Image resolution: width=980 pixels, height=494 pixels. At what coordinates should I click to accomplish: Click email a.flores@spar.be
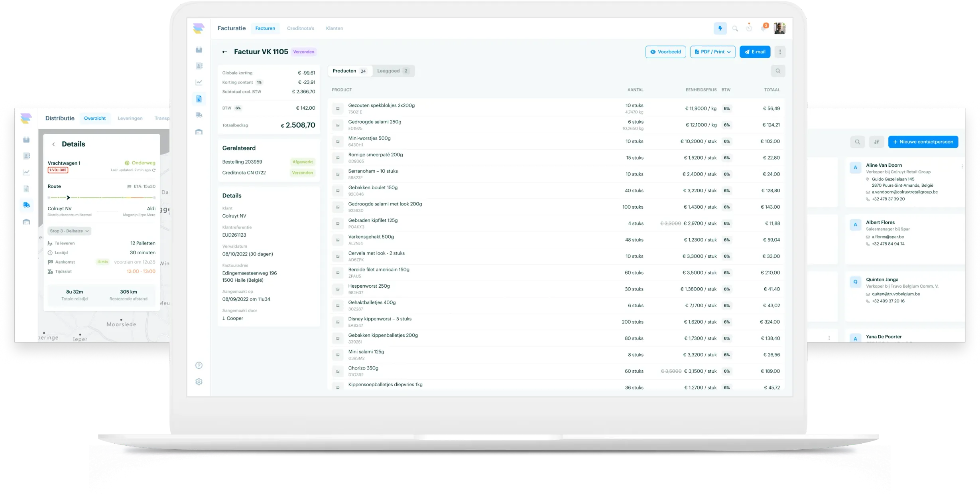pyautogui.click(x=888, y=237)
